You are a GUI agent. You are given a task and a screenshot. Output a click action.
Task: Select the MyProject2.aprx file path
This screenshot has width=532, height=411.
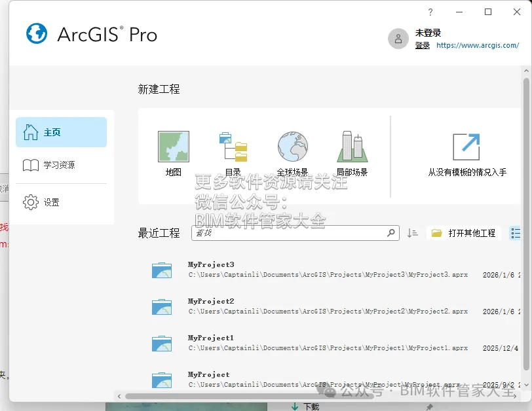click(328, 312)
